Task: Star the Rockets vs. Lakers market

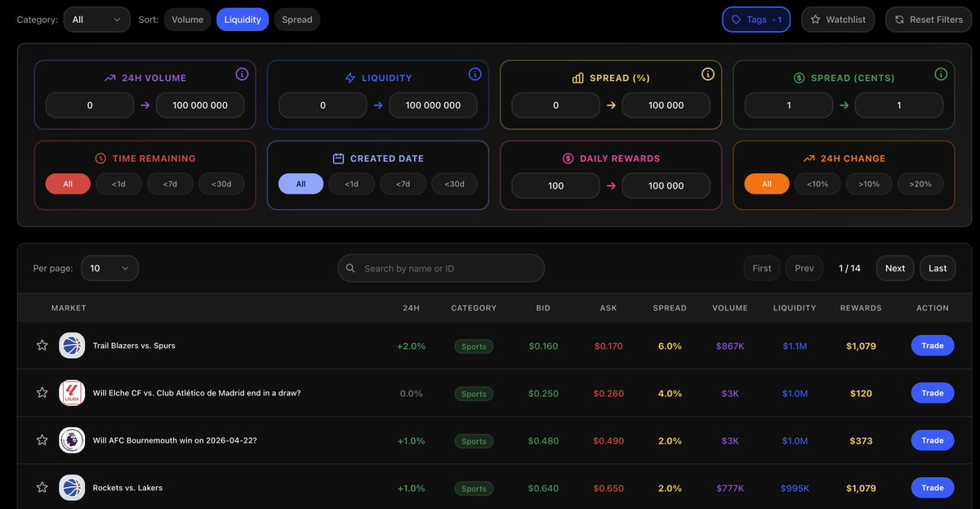Action: (x=42, y=488)
